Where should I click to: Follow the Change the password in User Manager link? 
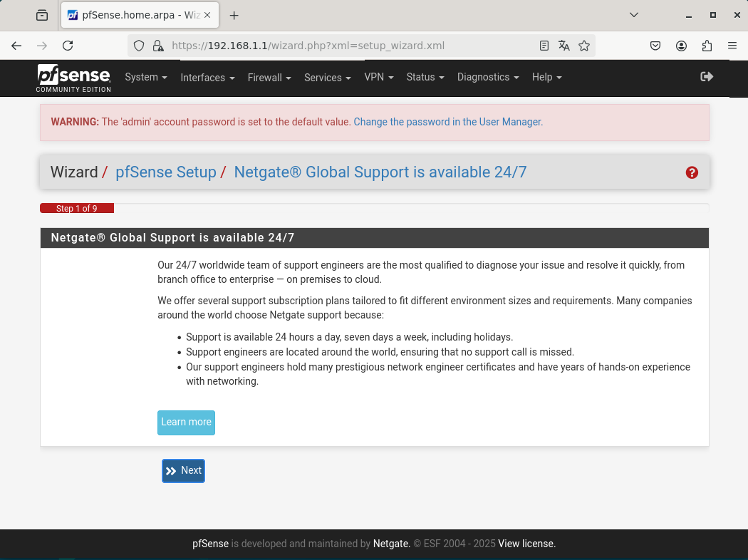coord(448,122)
